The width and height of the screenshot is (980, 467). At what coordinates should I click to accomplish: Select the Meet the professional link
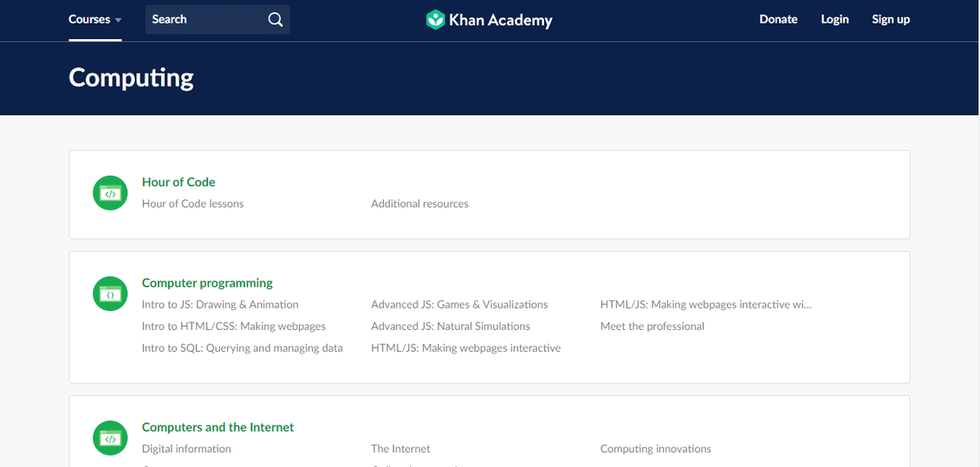(x=652, y=327)
